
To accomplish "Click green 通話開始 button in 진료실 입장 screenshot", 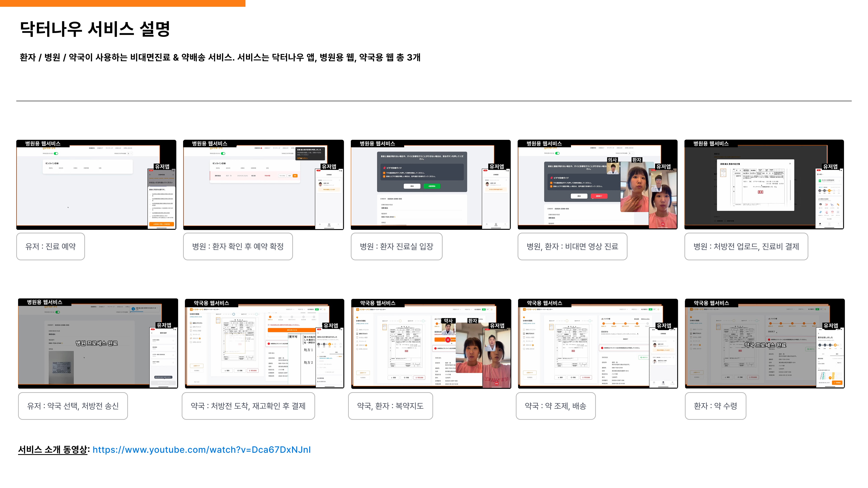I will point(432,186).
